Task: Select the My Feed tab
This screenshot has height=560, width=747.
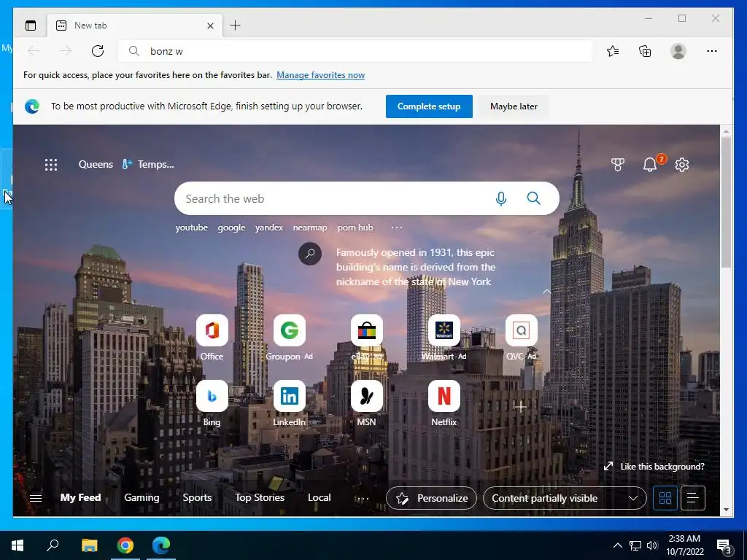Action: point(80,497)
